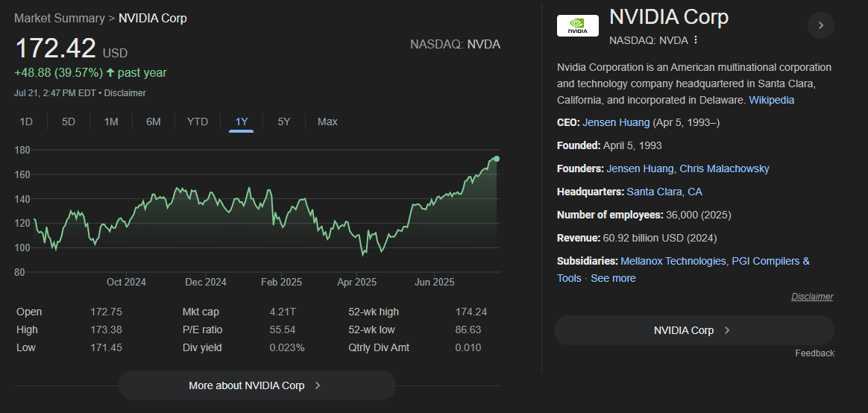This screenshot has width=868, height=413.
Task: Click the revenue text 60.92 billion USD (2024)
Action: point(660,238)
